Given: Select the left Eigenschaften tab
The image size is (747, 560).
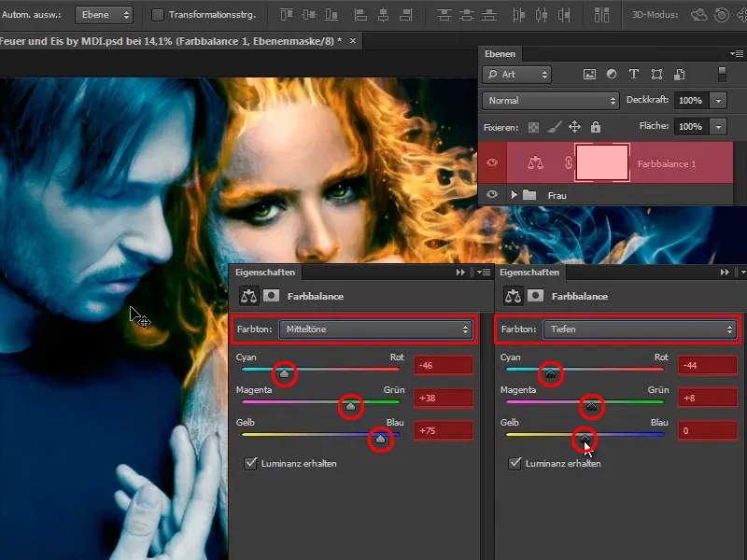Looking at the screenshot, I should tap(265, 272).
